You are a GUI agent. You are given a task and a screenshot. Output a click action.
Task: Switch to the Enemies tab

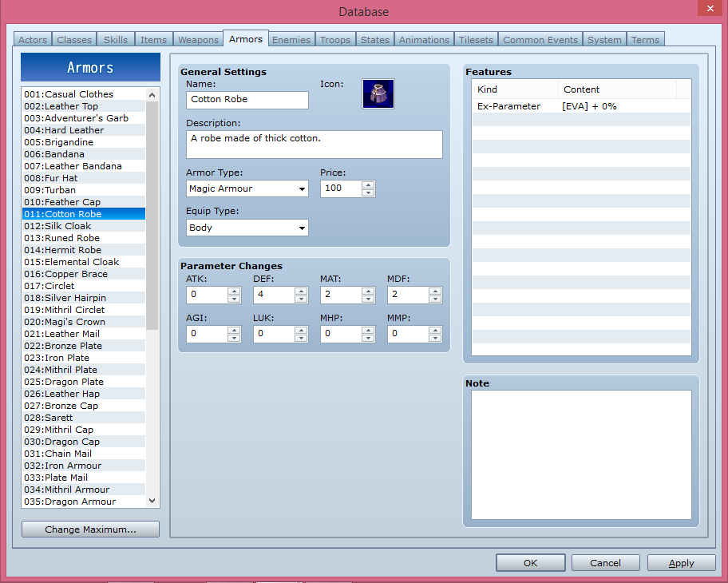291,39
